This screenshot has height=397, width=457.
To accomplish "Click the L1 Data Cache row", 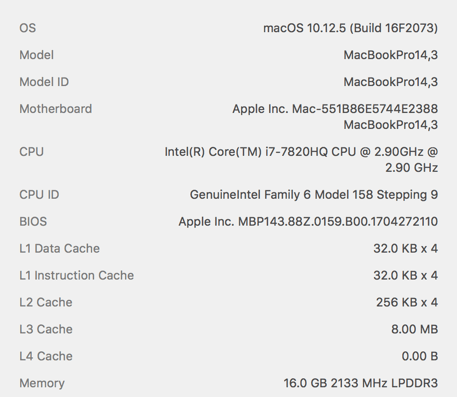I will (229, 249).
